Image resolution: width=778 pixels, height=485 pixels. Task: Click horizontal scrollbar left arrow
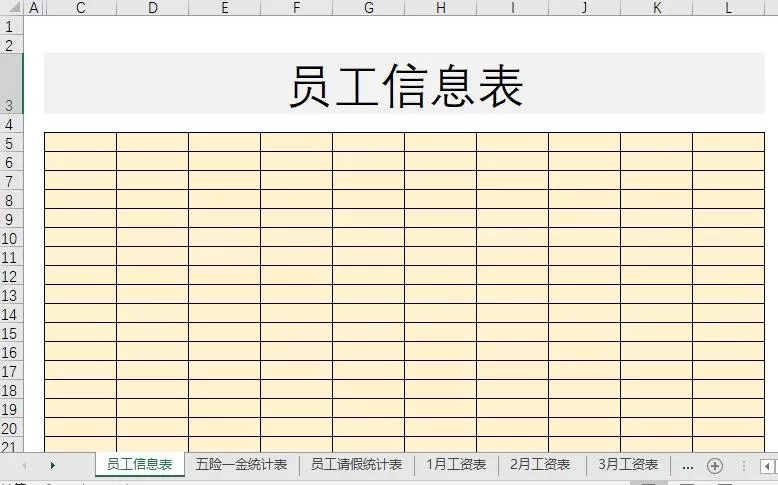click(x=767, y=466)
